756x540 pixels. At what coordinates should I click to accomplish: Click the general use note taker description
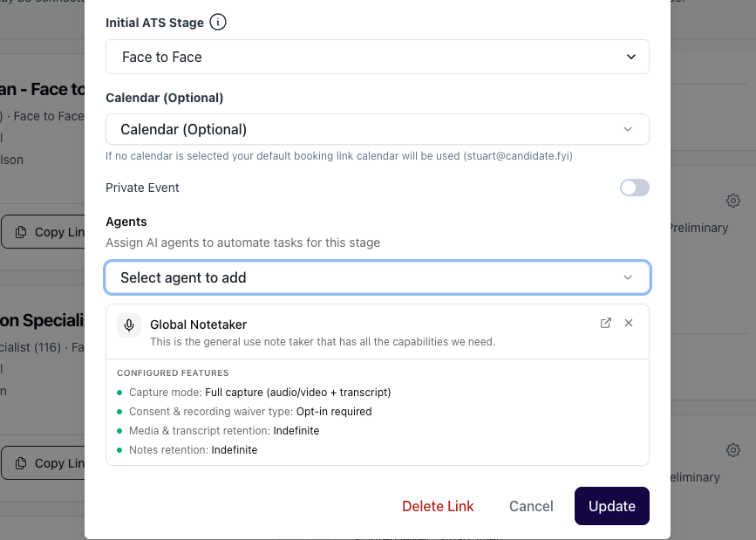(x=323, y=342)
